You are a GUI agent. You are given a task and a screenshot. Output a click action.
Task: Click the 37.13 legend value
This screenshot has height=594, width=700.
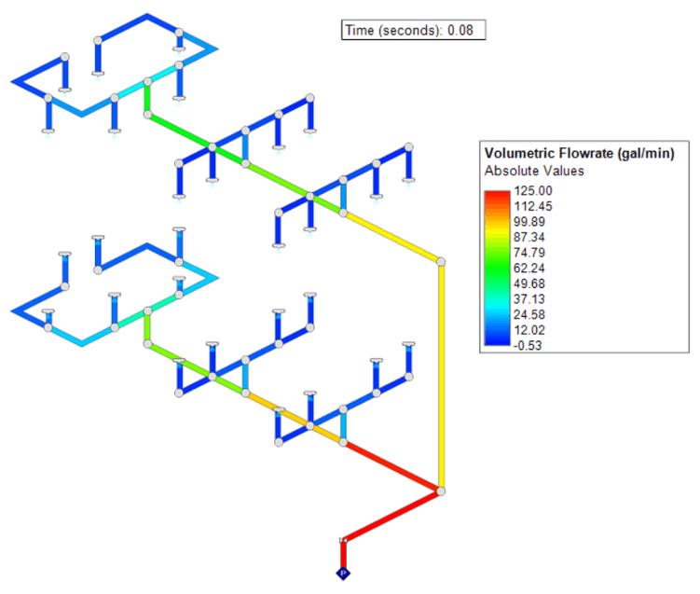(529, 299)
